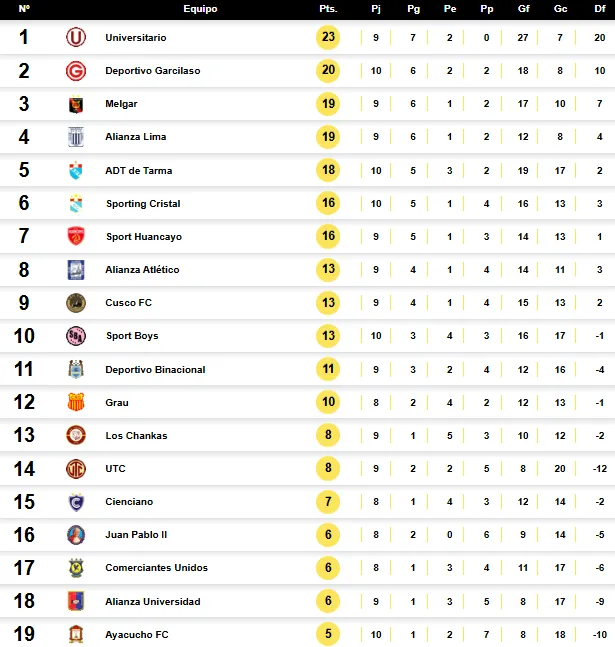Image resolution: width=615 pixels, height=647 pixels.
Task: Click the Universitario team crest
Action: click(76, 37)
